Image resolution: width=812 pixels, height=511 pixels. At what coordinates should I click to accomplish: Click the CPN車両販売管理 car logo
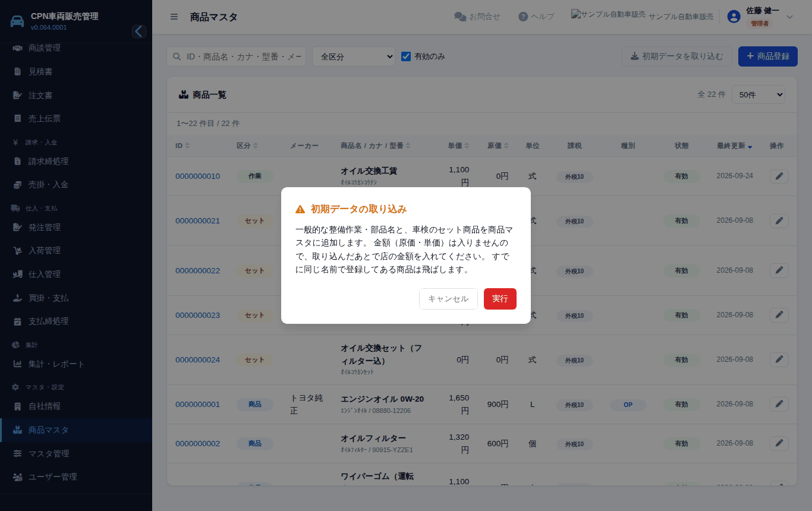17,21
